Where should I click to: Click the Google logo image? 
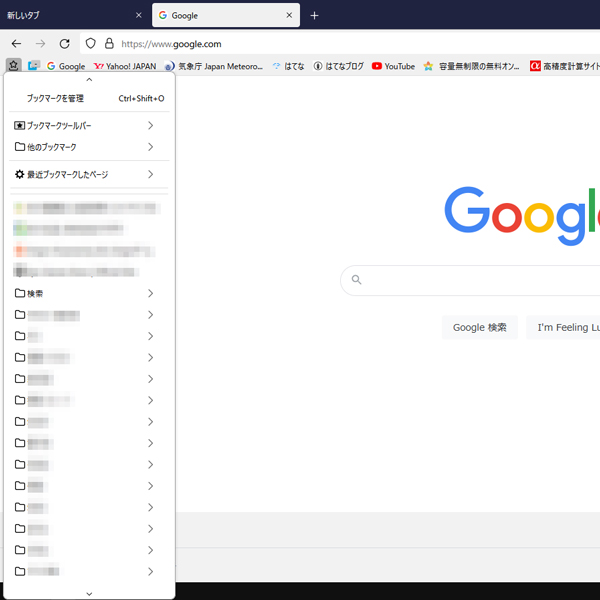pos(522,215)
